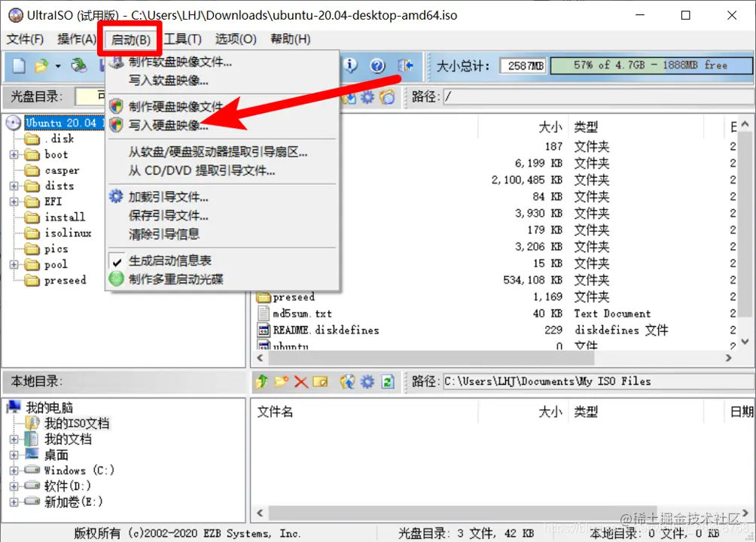This screenshot has height=542, width=756.
Task: Select 我的ISO文档 in the local tree
Action: coord(77,423)
